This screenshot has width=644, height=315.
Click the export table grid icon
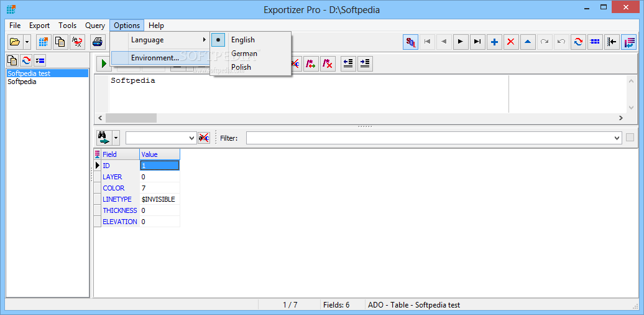(x=44, y=42)
